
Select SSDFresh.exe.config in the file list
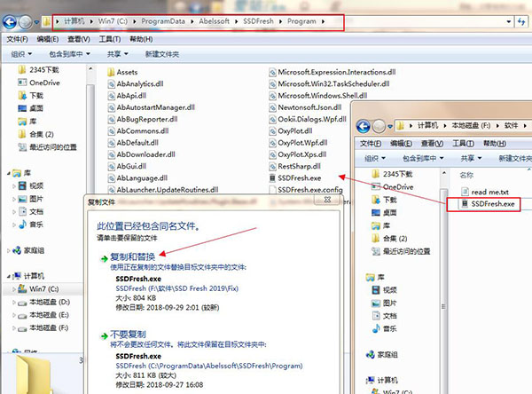pos(309,189)
